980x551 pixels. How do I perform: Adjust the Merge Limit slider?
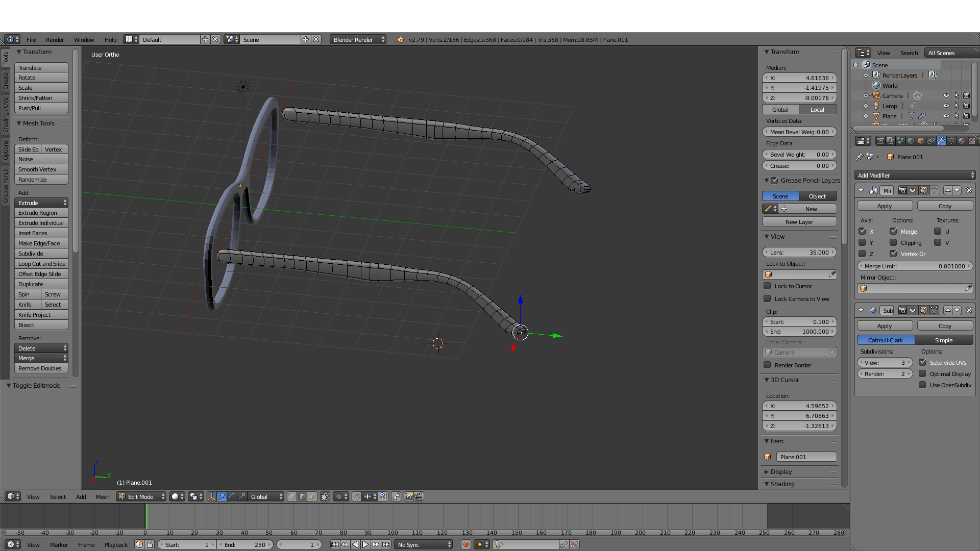pyautogui.click(x=915, y=266)
